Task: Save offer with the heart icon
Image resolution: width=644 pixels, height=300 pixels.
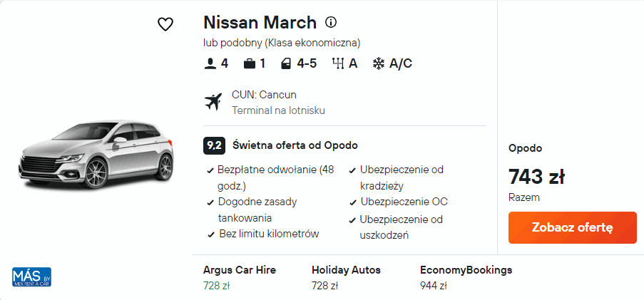Action: point(165,24)
